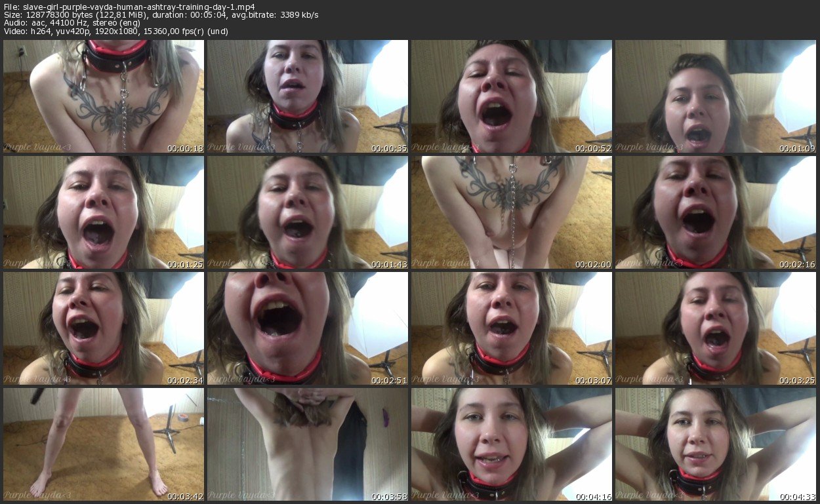Click the frame stamped 00:01:09
The width and height of the screenshot is (820, 504).
tap(716, 96)
